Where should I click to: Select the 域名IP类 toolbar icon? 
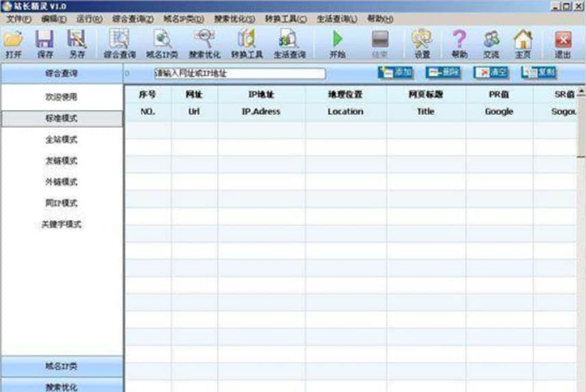pyautogui.click(x=162, y=44)
